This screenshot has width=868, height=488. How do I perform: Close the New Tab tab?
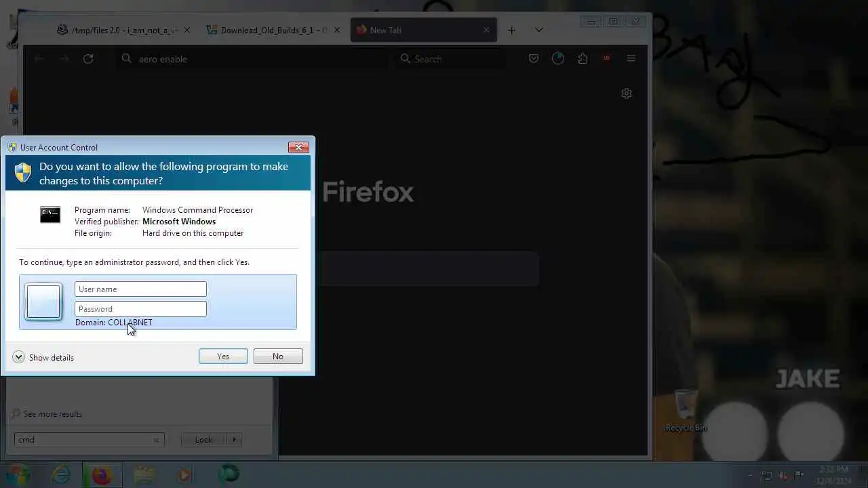[486, 30]
